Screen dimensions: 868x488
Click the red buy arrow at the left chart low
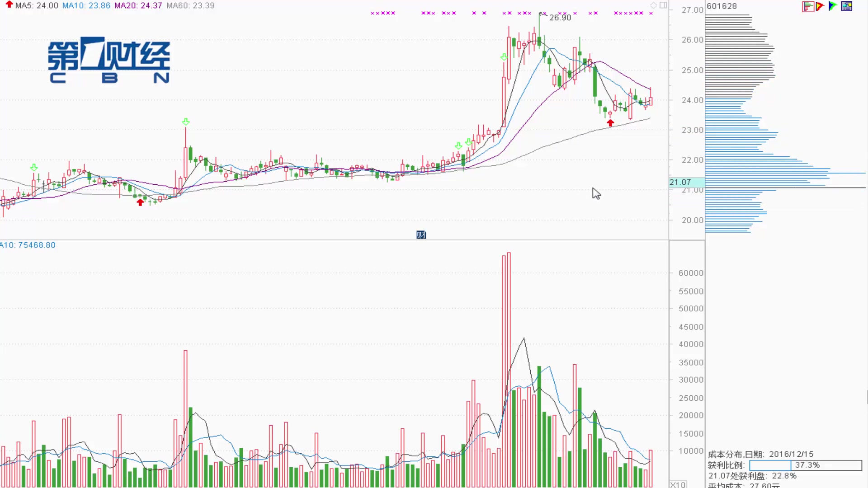pos(140,202)
